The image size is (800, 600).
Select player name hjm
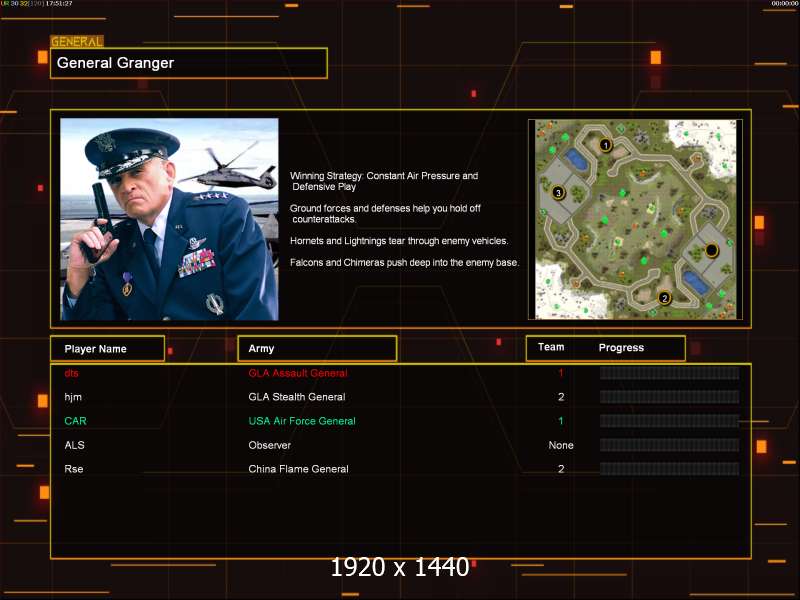coord(73,397)
